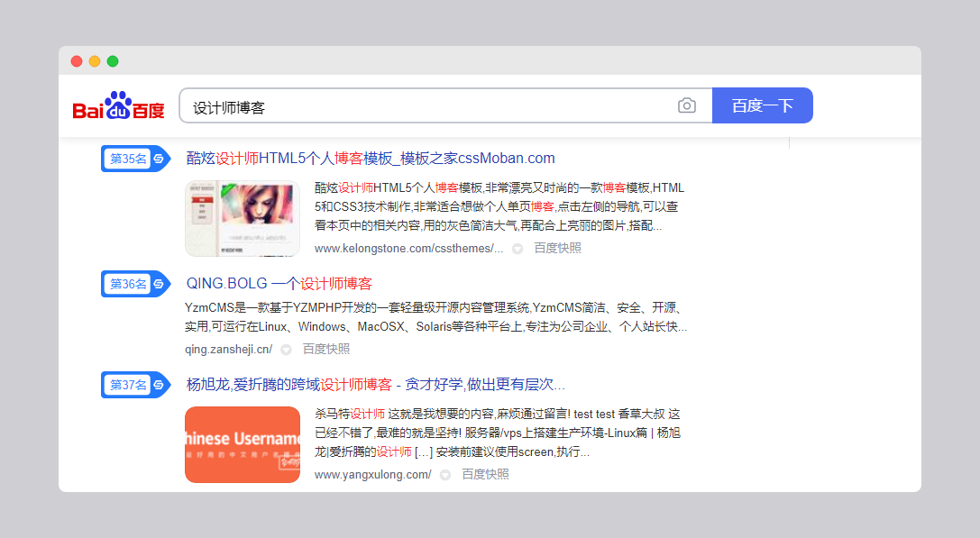Click the swirl icon on 第35名 badge

160,159
